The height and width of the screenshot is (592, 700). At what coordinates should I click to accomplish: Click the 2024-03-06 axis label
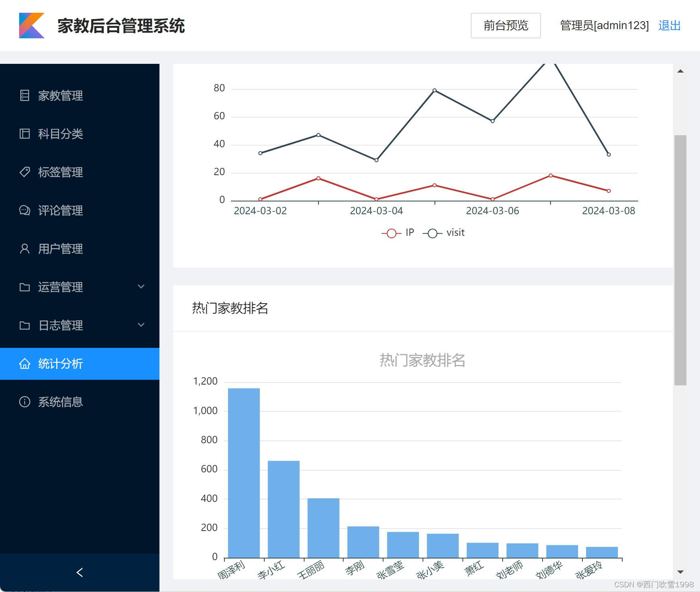pyautogui.click(x=493, y=211)
